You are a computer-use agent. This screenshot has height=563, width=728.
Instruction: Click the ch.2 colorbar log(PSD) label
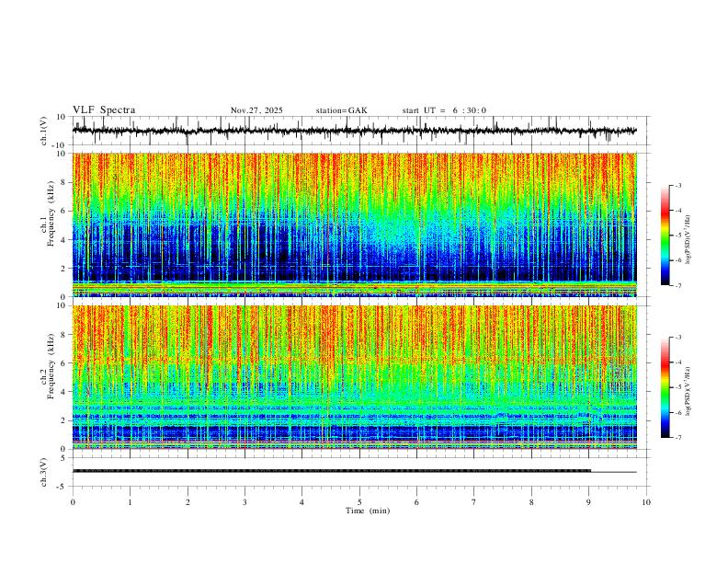tap(688, 392)
